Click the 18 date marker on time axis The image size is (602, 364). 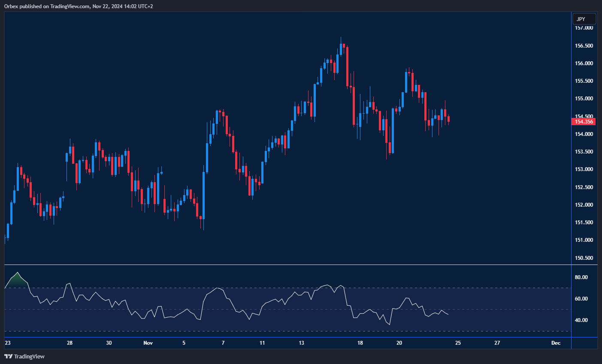(360, 343)
